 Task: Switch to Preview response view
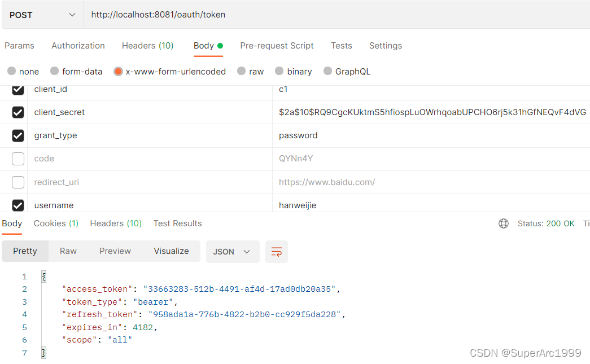pos(115,251)
